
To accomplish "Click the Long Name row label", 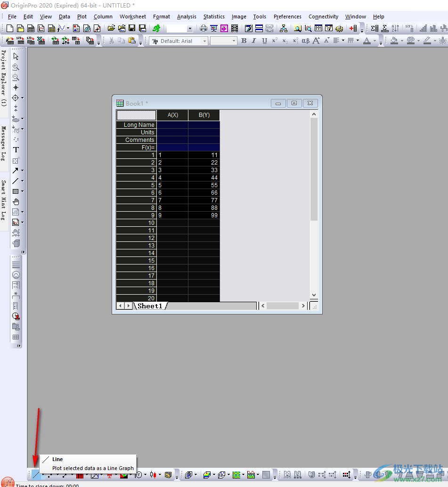I will point(136,124).
